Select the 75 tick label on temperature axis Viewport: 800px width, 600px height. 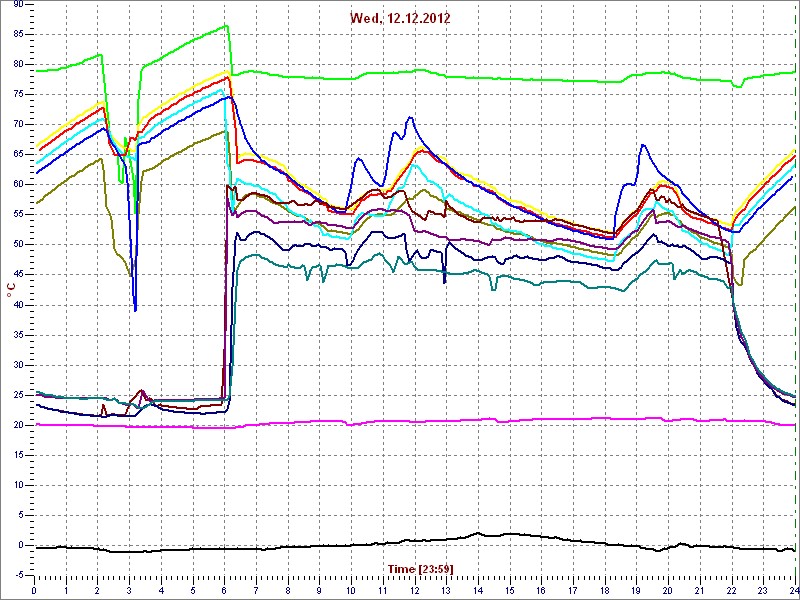(x=17, y=94)
